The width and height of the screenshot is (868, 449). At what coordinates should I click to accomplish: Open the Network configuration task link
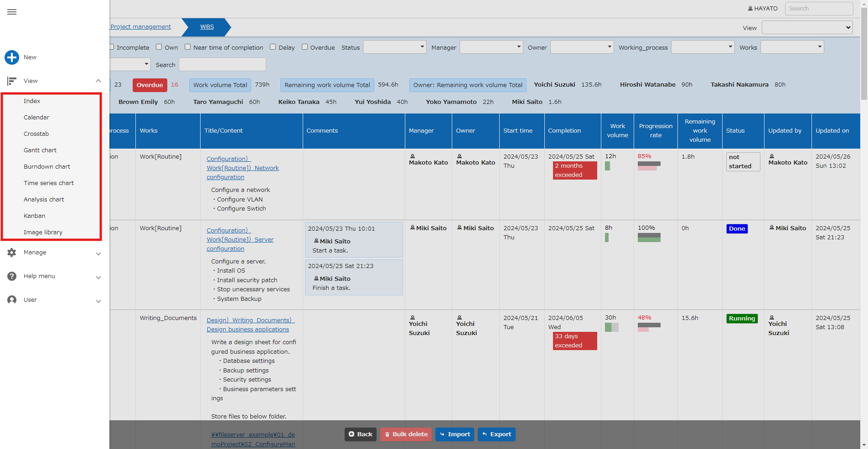pos(243,168)
